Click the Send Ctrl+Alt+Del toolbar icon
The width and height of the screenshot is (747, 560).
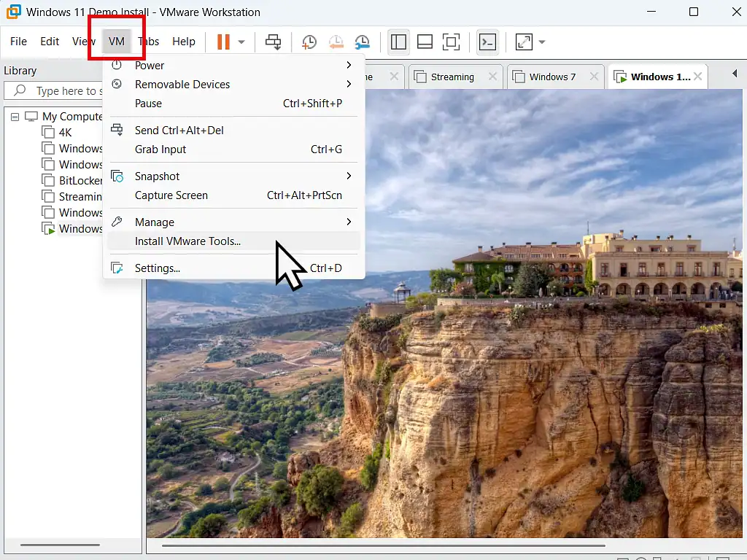[273, 42]
